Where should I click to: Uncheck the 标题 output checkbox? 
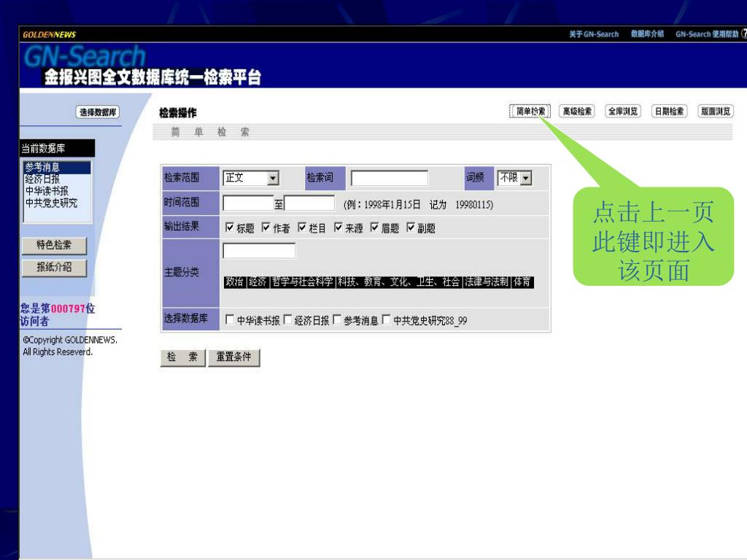(230, 227)
